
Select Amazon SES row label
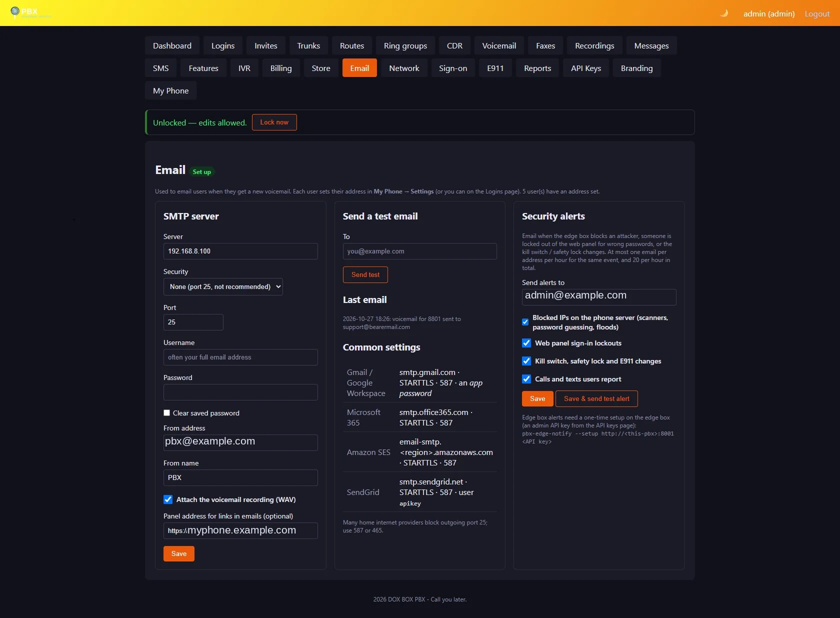click(368, 452)
